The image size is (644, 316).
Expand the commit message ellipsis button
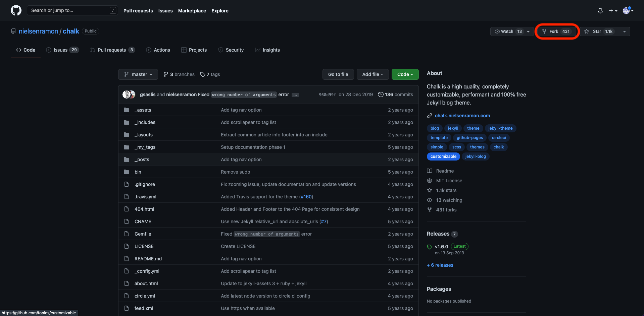[x=295, y=95]
